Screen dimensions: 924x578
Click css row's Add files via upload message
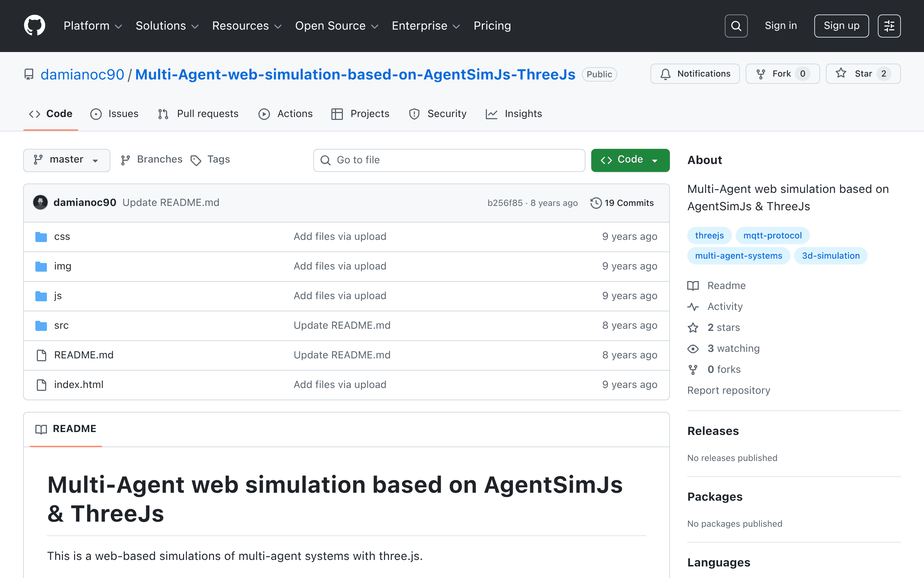click(x=340, y=237)
